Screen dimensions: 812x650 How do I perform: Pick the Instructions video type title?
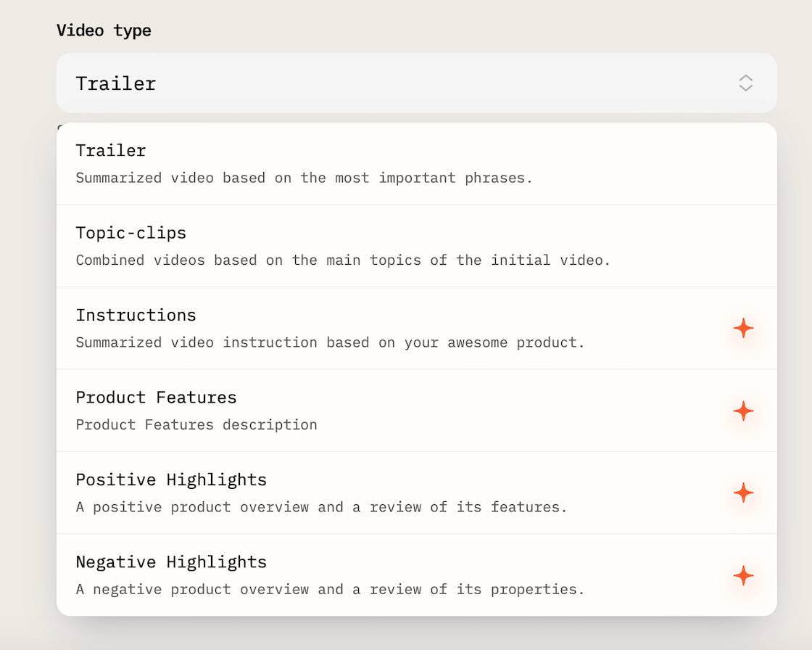[136, 316]
